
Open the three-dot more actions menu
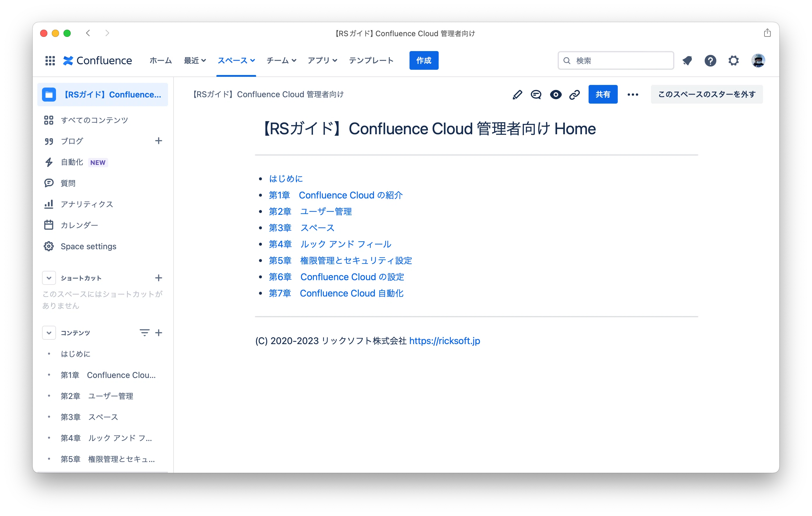633,95
